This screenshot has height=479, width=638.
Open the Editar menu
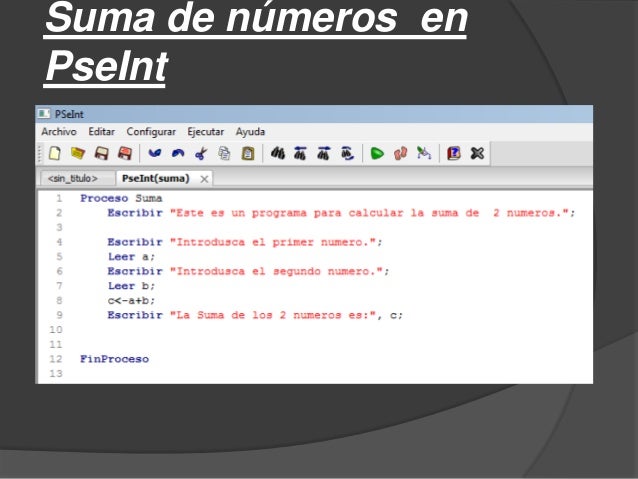101,132
